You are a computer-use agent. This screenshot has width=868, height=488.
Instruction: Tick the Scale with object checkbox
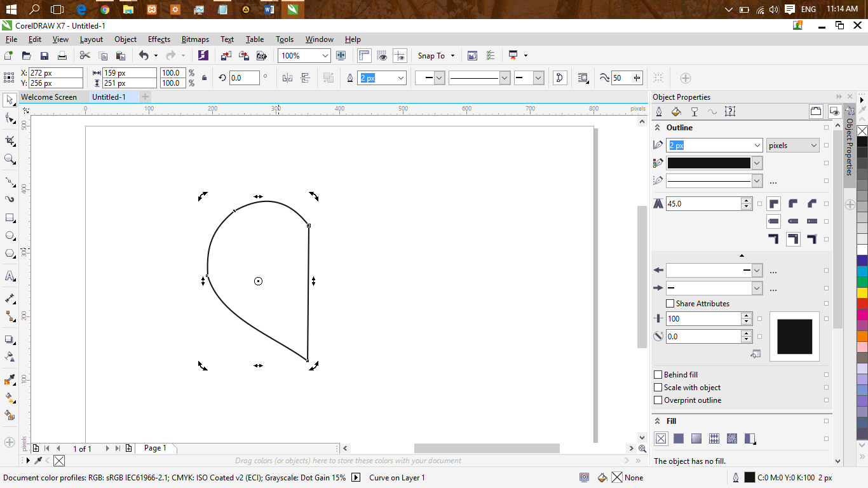658,388
